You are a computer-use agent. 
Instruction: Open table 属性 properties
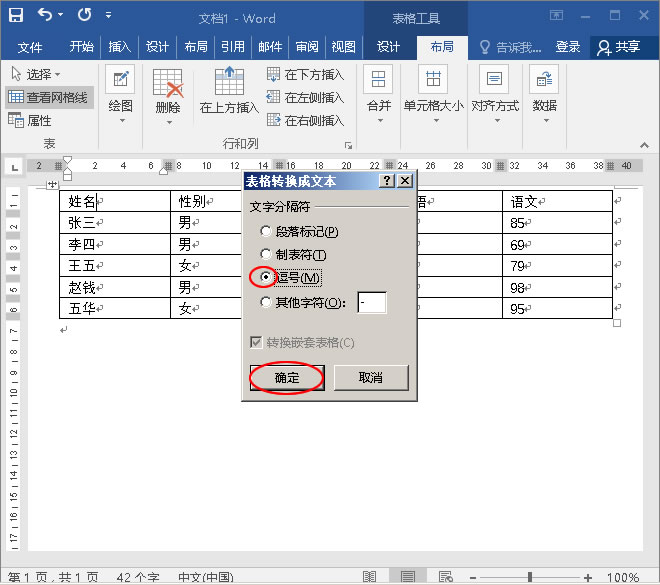pyautogui.click(x=29, y=120)
